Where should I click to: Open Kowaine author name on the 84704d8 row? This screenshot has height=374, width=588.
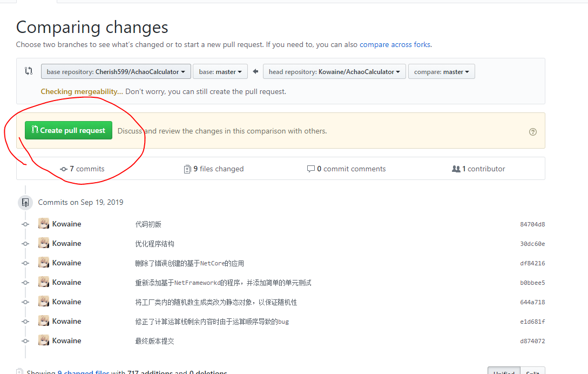pos(67,224)
